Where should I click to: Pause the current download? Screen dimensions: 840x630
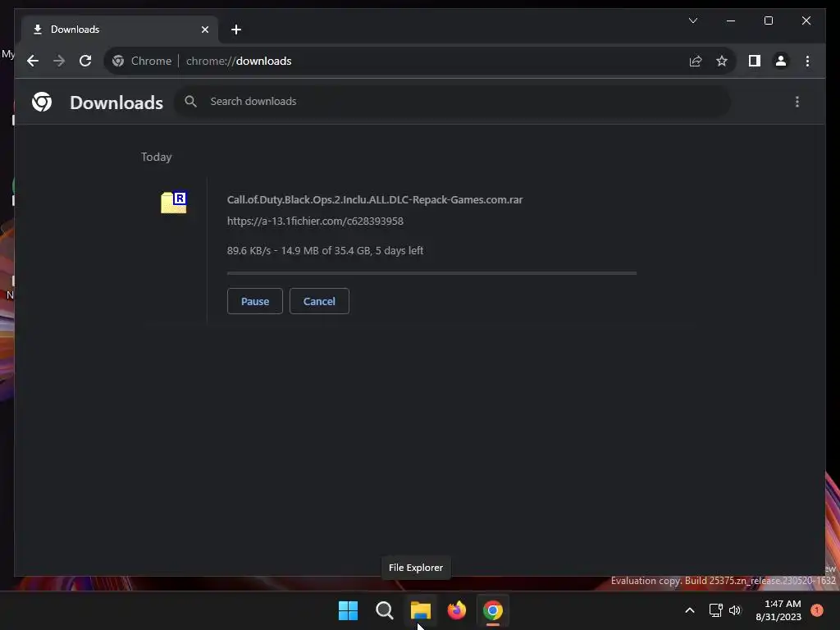point(255,301)
